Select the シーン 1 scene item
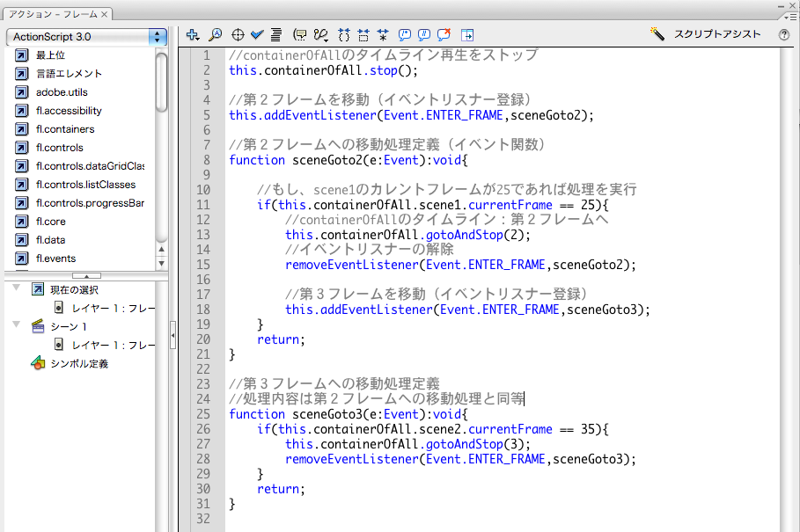This screenshot has height=532, width=800. tap(59, 326)
